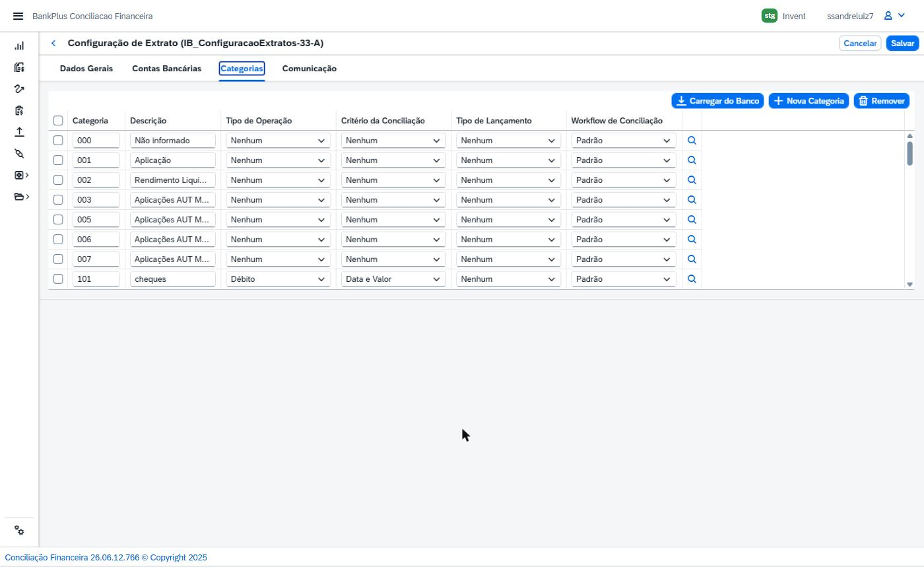Click the Nova Categoria button
This screenshot has height=567, width=924.
[x=808, y=101]
